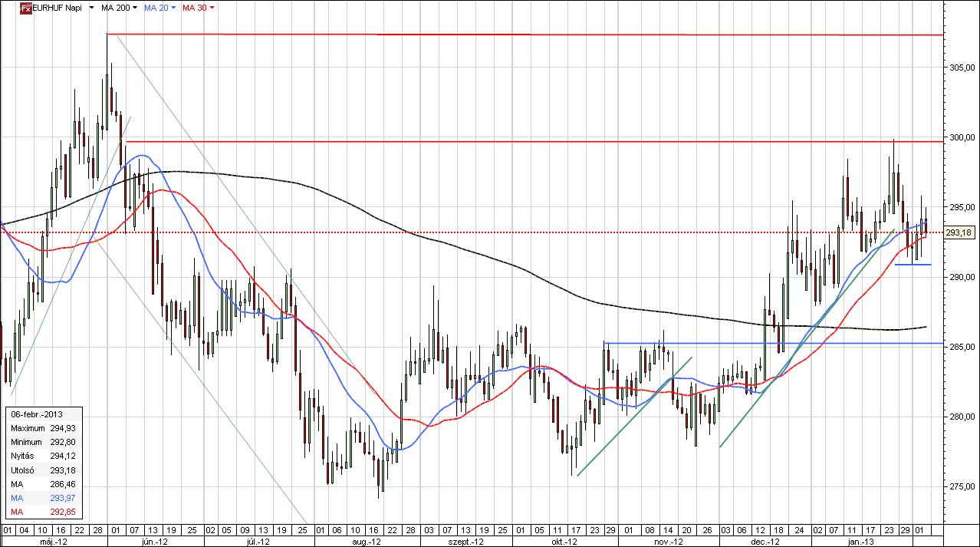Click the 305,00 price axis label

pos(962,68)
